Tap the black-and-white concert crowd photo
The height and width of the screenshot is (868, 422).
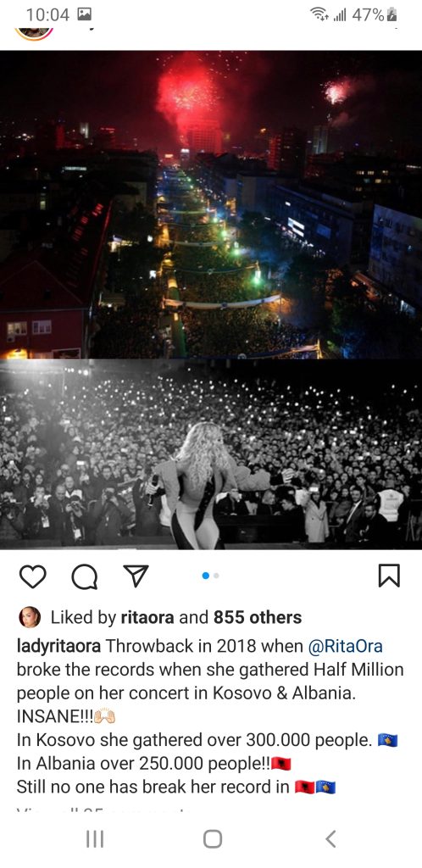(x=211, y=454)
